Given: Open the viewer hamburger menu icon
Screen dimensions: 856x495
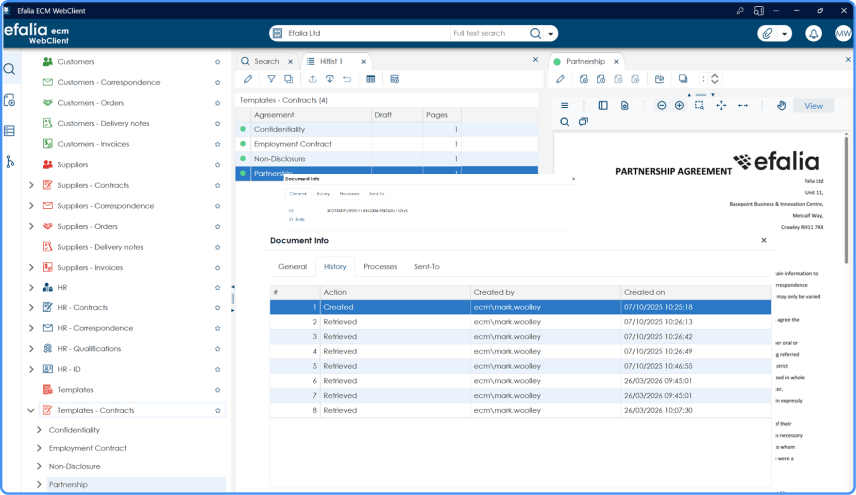Looking at the screenshot, I should click(564, 105).
